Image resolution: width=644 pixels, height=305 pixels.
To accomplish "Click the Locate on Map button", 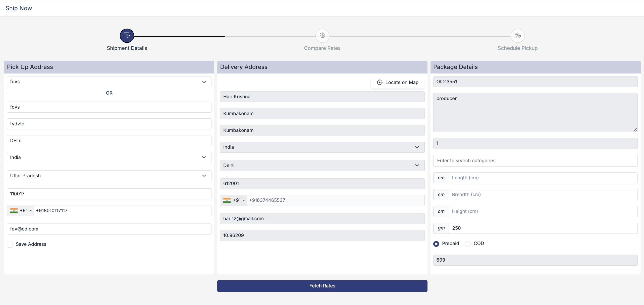I will pos(398,83).
